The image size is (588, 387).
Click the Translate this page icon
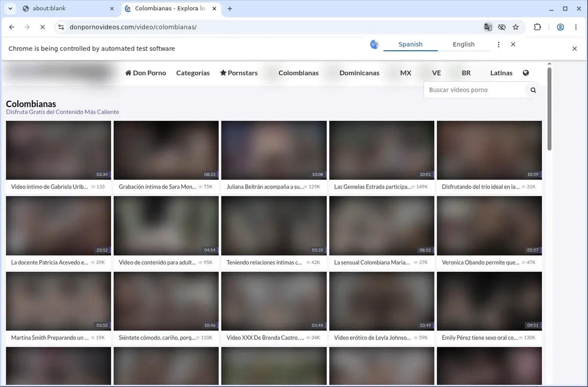pos(488,27)
